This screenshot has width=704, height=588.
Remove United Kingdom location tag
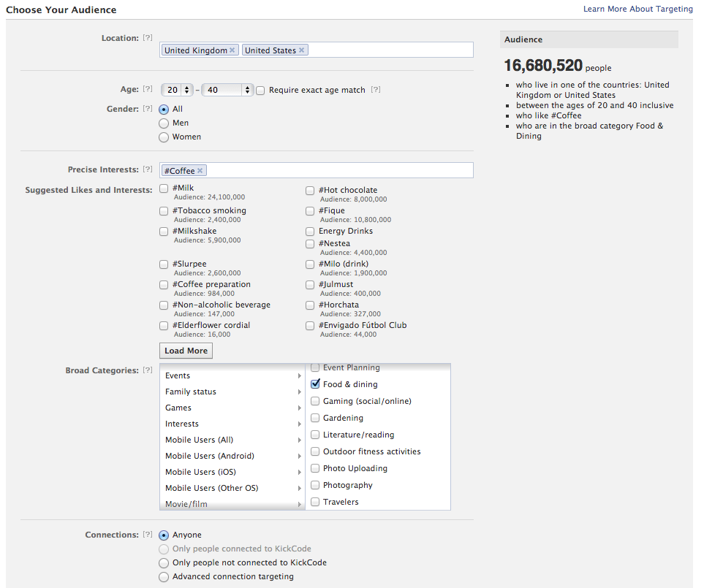pyautogui.click(x=232, y=50)
